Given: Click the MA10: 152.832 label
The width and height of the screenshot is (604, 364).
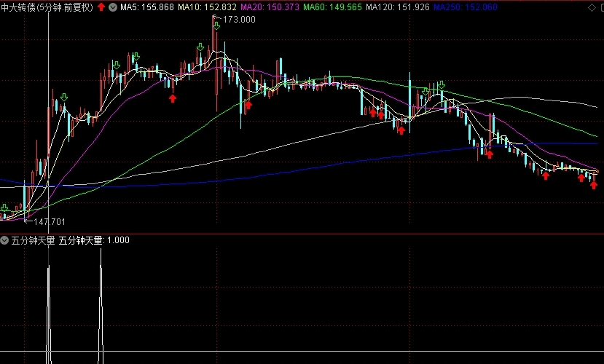Looking at the screenshot, I should tap(207, 7).
